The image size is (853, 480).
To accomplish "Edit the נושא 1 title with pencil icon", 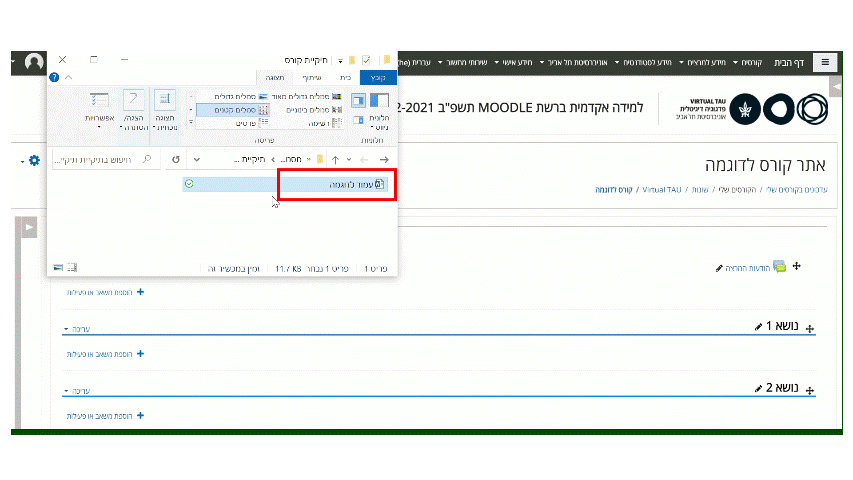I will [x=758, y=327].
